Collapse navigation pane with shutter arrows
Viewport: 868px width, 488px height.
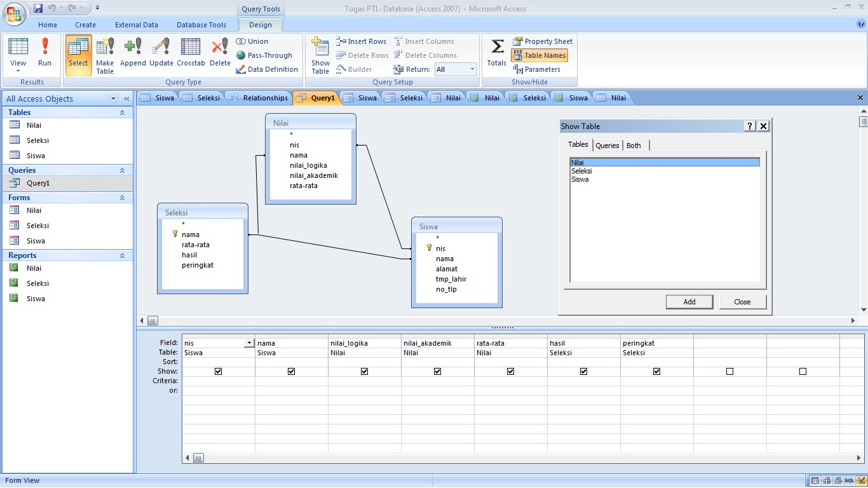[x=126, y=98]
